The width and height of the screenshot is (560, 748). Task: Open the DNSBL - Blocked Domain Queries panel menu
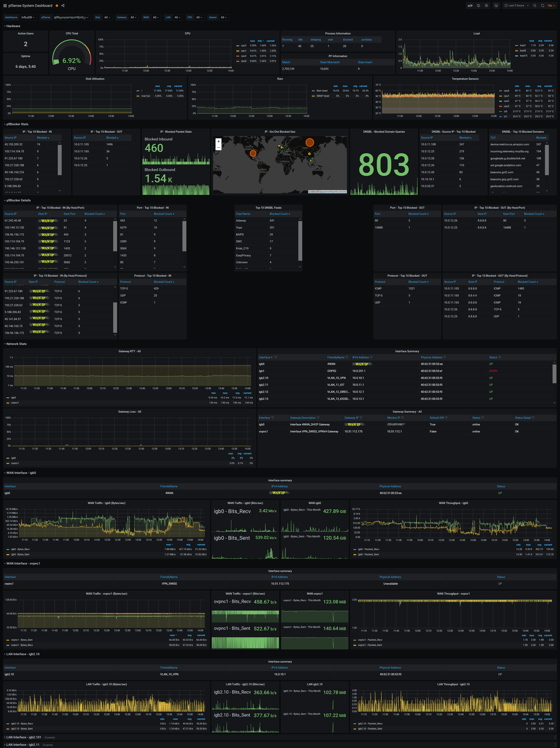(384, 132)
